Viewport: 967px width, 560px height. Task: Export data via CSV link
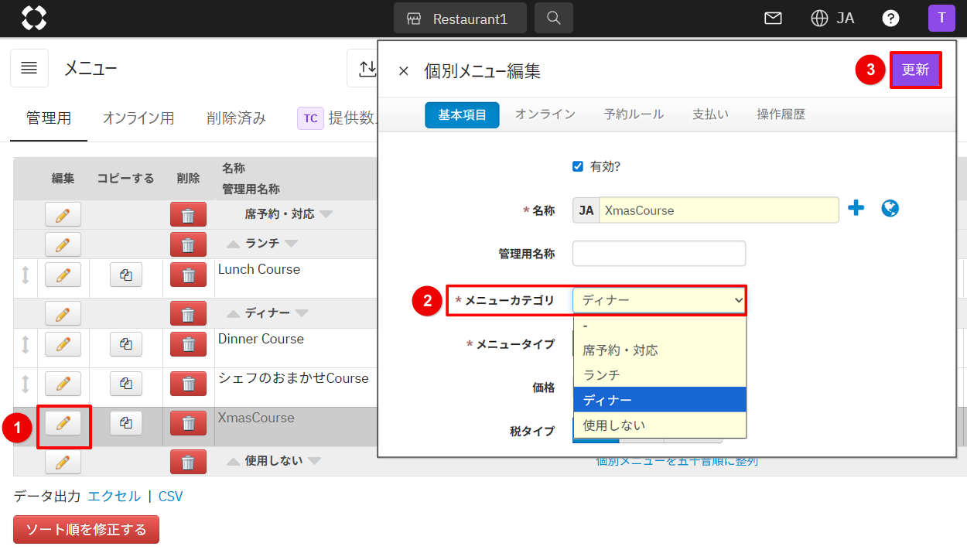[171, 497]
